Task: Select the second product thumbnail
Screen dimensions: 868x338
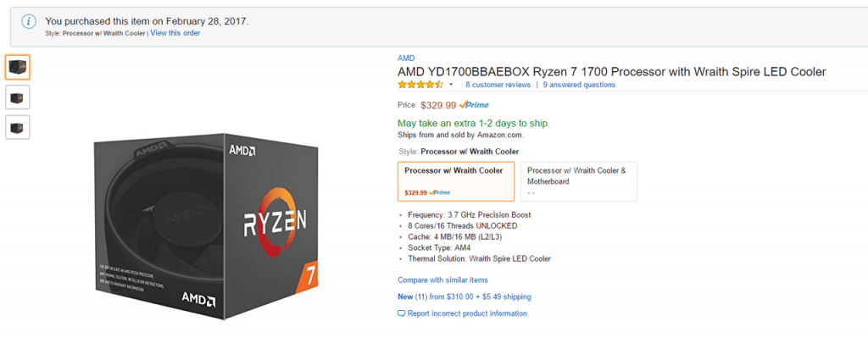Action: 17,97
